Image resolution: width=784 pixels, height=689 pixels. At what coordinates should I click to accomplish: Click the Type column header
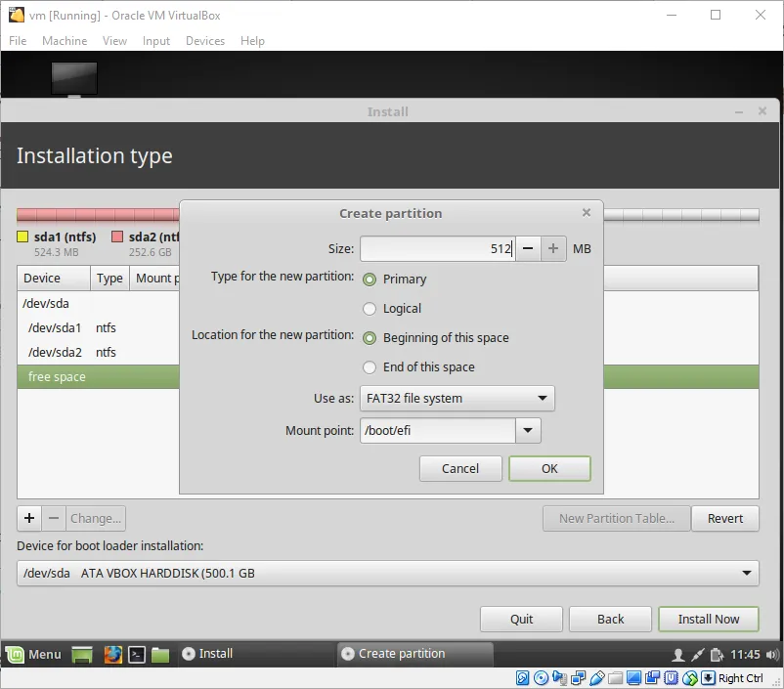pyautogui.click(x=109, y=278)
